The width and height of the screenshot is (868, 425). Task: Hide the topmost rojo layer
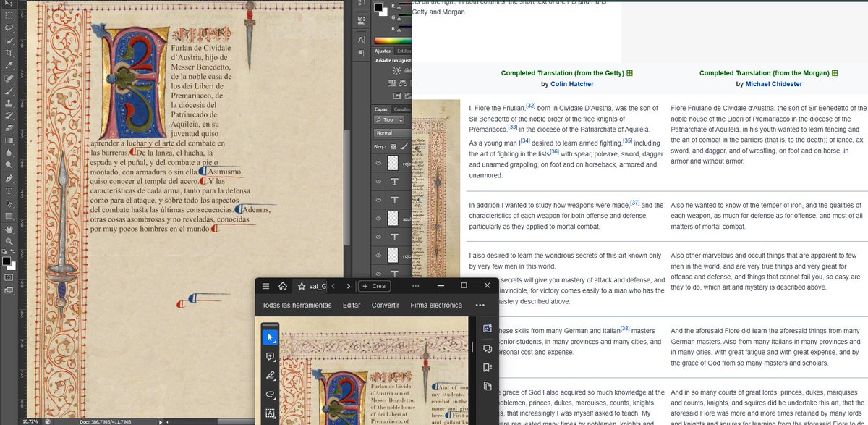[378, 164]
